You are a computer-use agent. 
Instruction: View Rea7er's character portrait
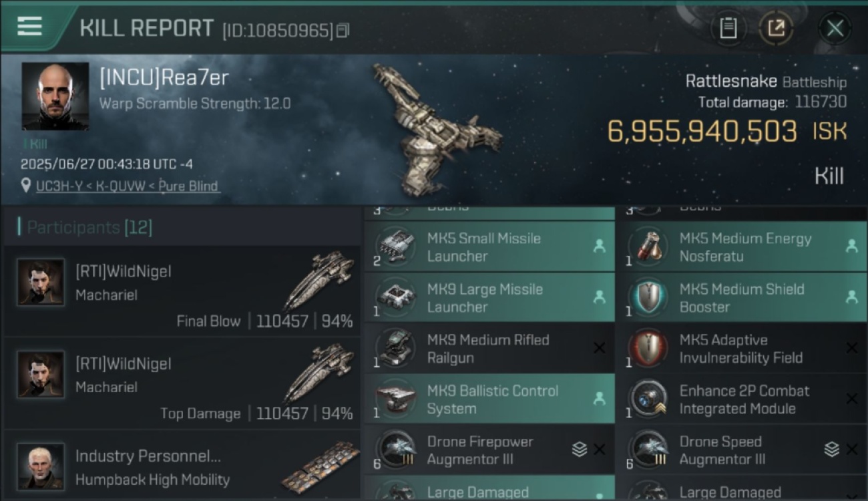[x=55, y=96]
